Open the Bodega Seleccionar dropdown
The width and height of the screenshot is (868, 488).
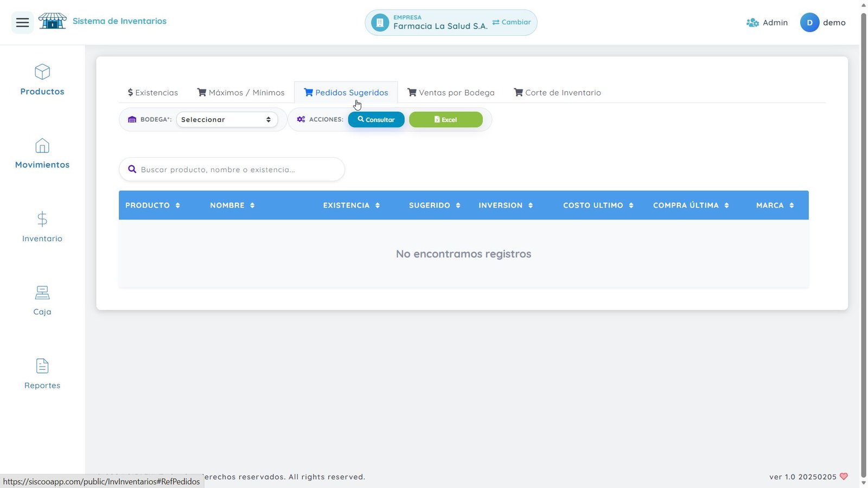(x=227, y=119)
